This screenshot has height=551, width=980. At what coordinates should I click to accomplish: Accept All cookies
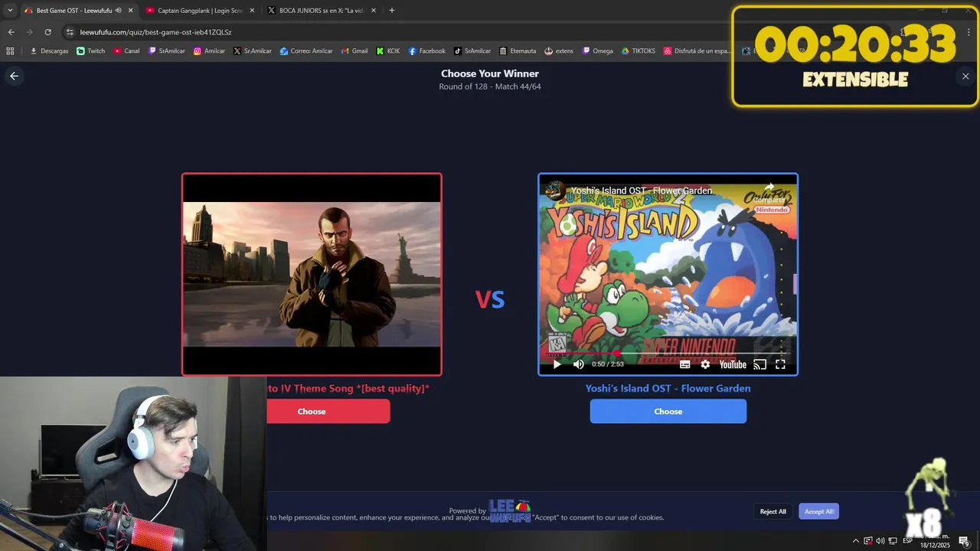[x=818, y=511]
